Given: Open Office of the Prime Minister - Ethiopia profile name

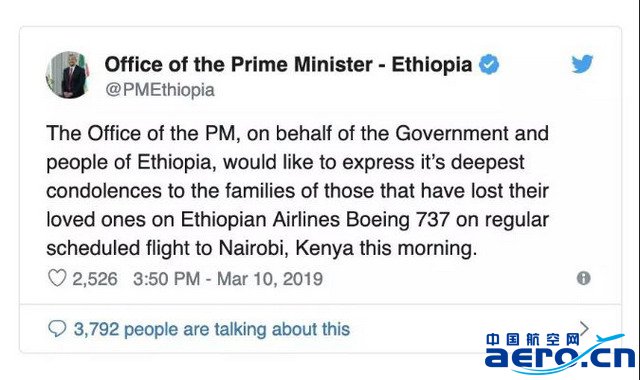Looking at the screenshot, I should point(288,64).
